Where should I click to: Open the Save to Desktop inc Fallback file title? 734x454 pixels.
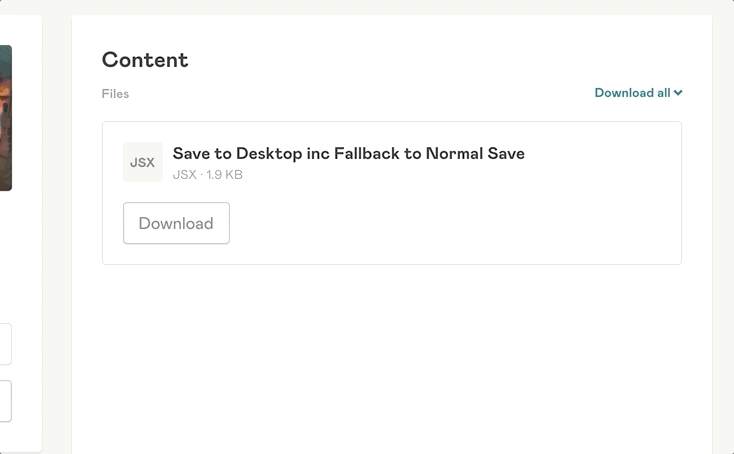coord(348,153)
